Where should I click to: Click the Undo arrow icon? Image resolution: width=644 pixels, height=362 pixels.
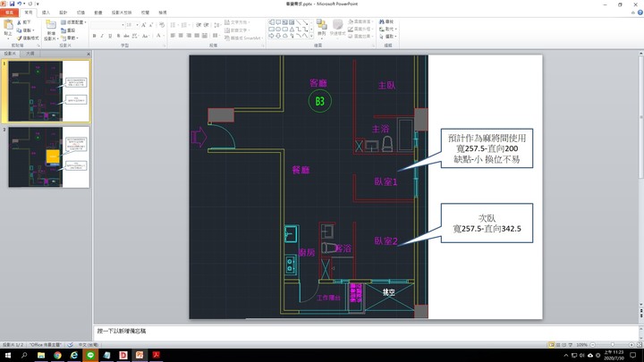20,4
